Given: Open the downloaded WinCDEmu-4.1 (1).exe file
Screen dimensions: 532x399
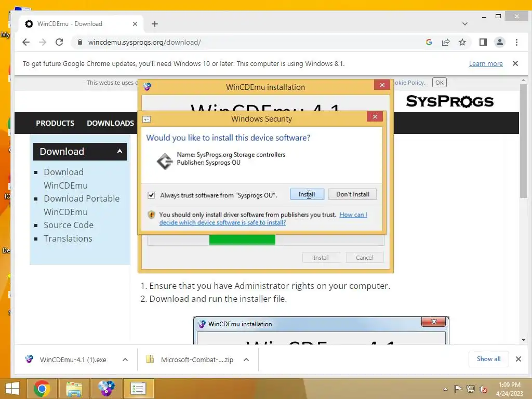Looking at the screenshot, I should (x=66, y=360).
